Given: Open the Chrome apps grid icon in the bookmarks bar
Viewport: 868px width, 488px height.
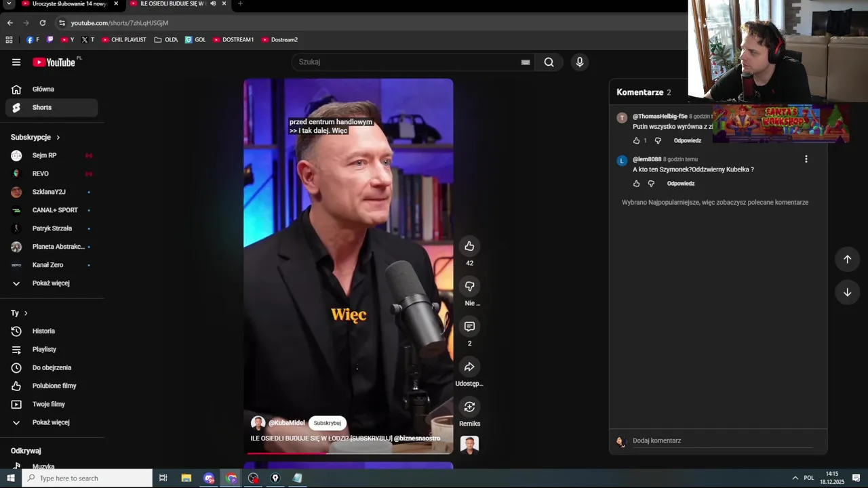Looking at the screenshot, I should [x=9, y=39].
